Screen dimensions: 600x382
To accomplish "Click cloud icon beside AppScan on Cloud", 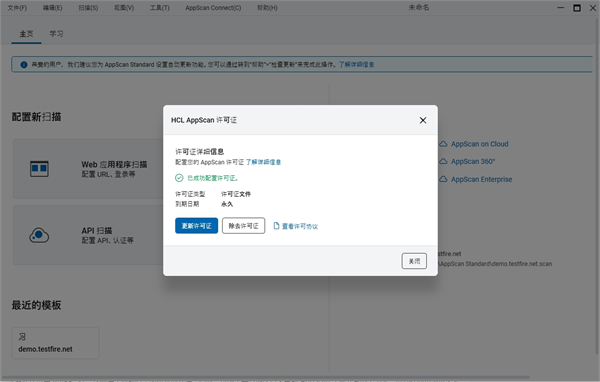I will (443, 144).
